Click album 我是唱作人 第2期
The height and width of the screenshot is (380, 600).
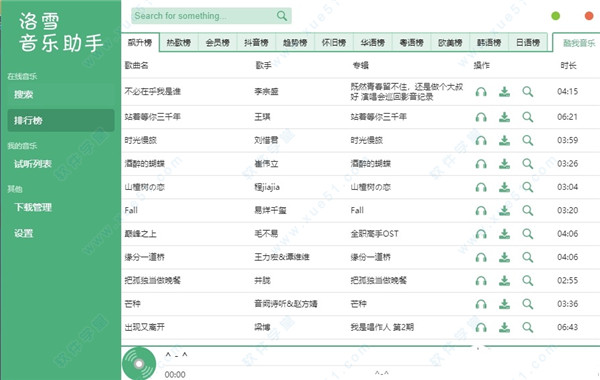382,327
